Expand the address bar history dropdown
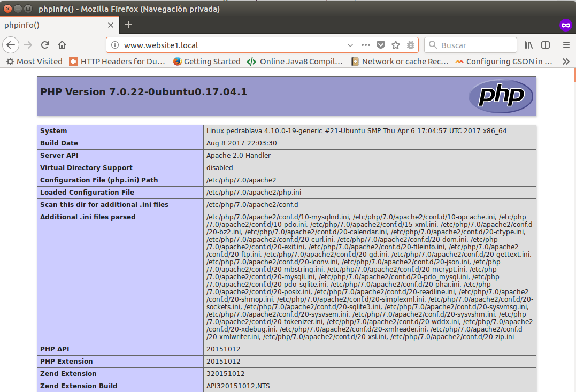This screenshot has height=392, width=576. coord(350,45)
